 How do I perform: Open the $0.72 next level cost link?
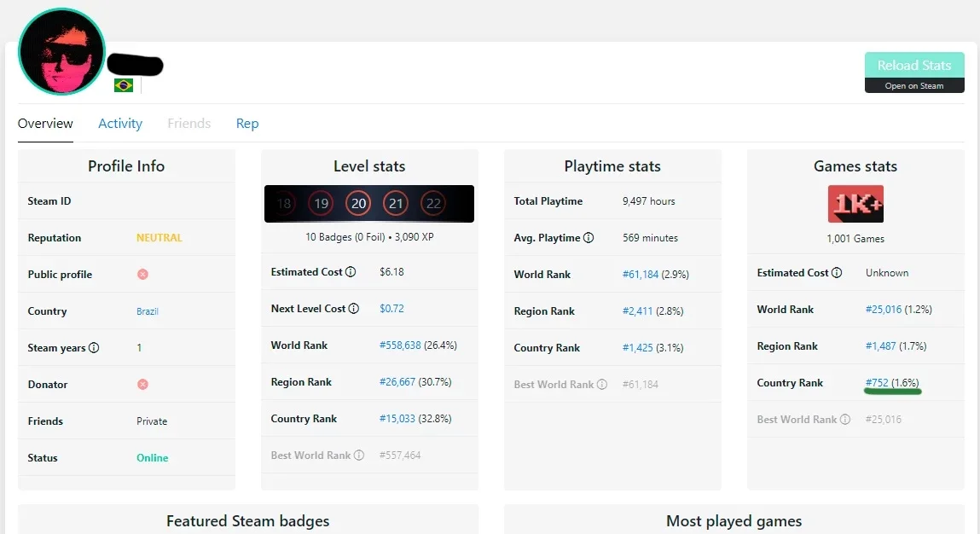click(x=391, y=308)
